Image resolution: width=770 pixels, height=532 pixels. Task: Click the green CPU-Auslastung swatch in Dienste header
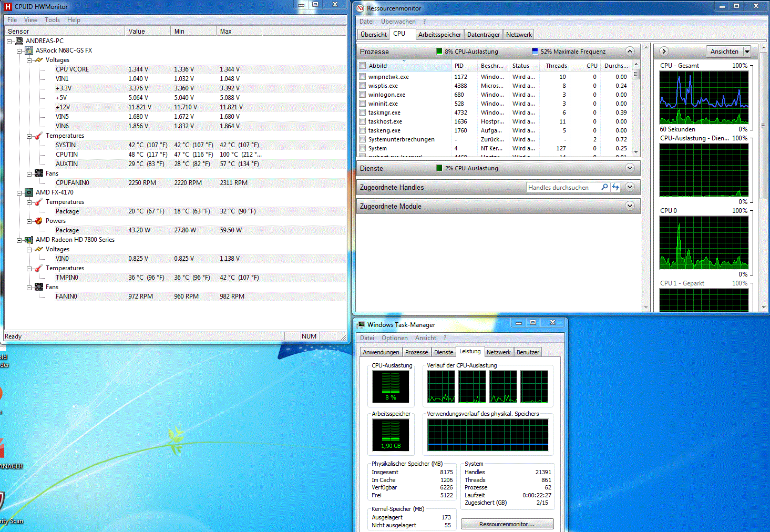pos(439,168)
